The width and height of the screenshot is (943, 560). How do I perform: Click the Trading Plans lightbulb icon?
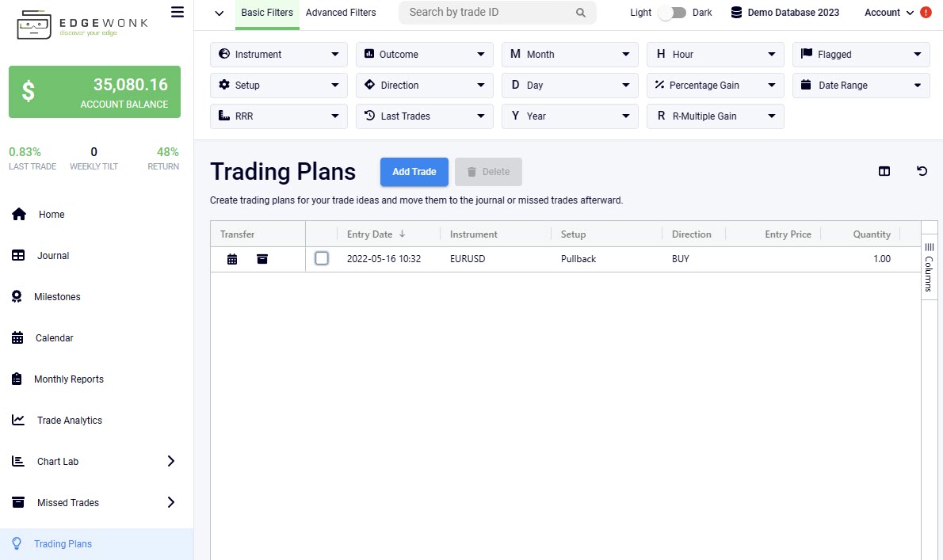point(17,543)
